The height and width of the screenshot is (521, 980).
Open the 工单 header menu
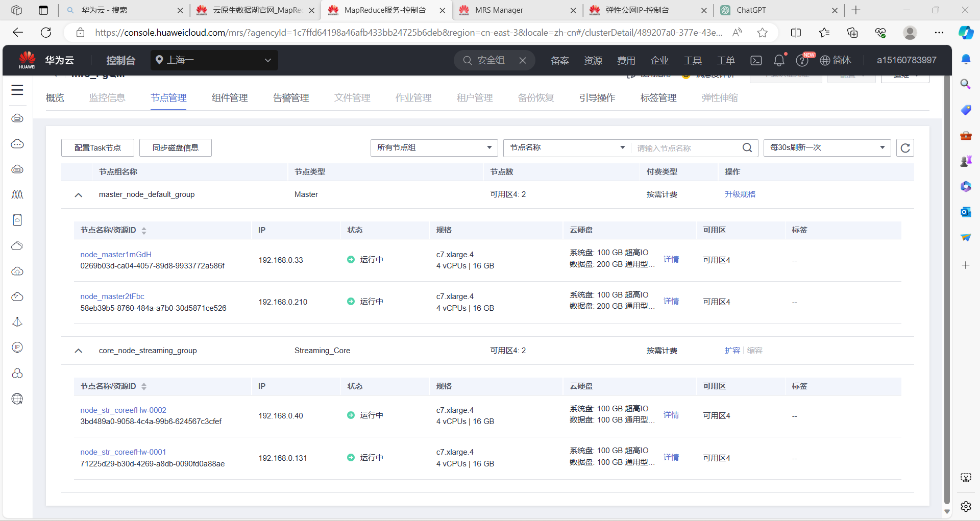[726, 60]
